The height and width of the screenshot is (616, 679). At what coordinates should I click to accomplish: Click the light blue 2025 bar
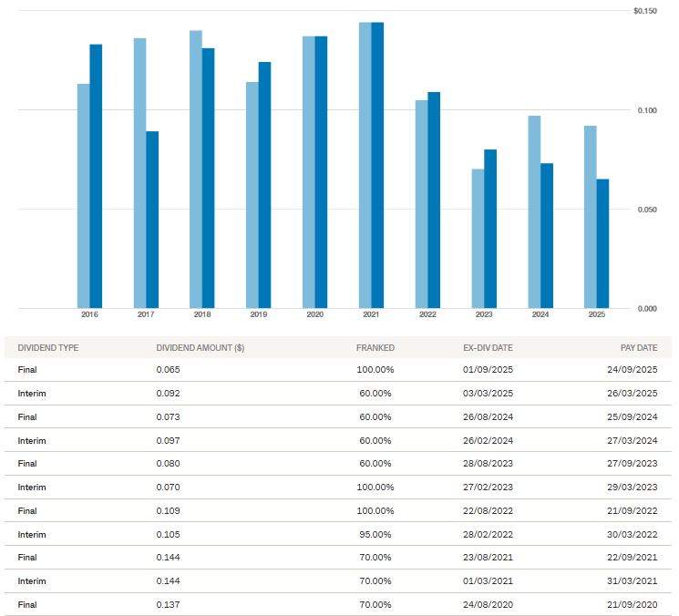[x=591, y=216]
